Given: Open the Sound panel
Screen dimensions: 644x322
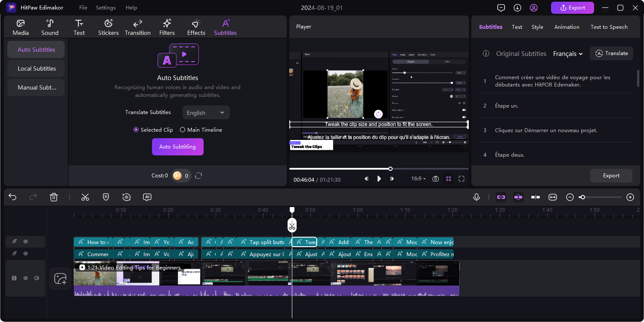Looking at the screenshot, I should click(50, 28).
